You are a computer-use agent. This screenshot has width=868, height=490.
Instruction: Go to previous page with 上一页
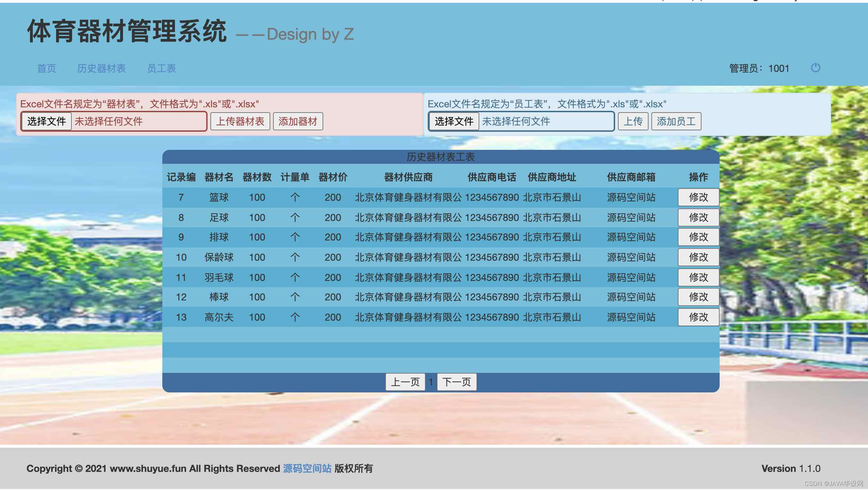coord(405,382)
